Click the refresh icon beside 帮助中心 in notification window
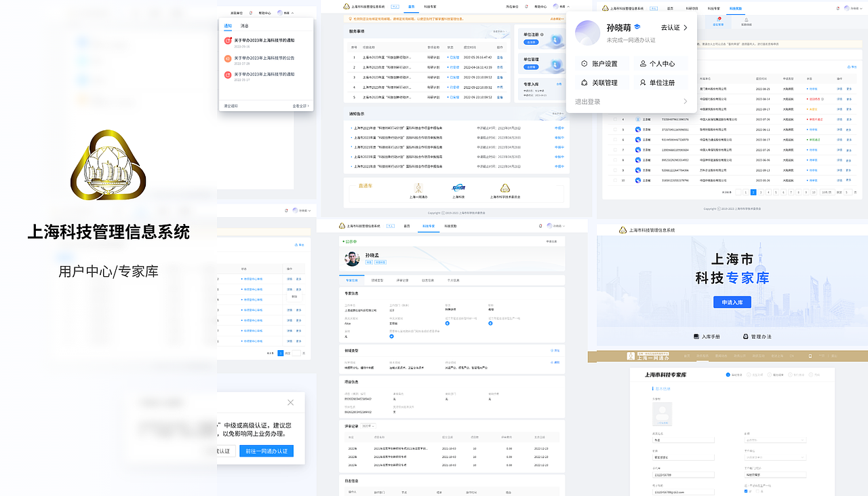This screenshot has width=868, height=496. click(x=250, y=13)
